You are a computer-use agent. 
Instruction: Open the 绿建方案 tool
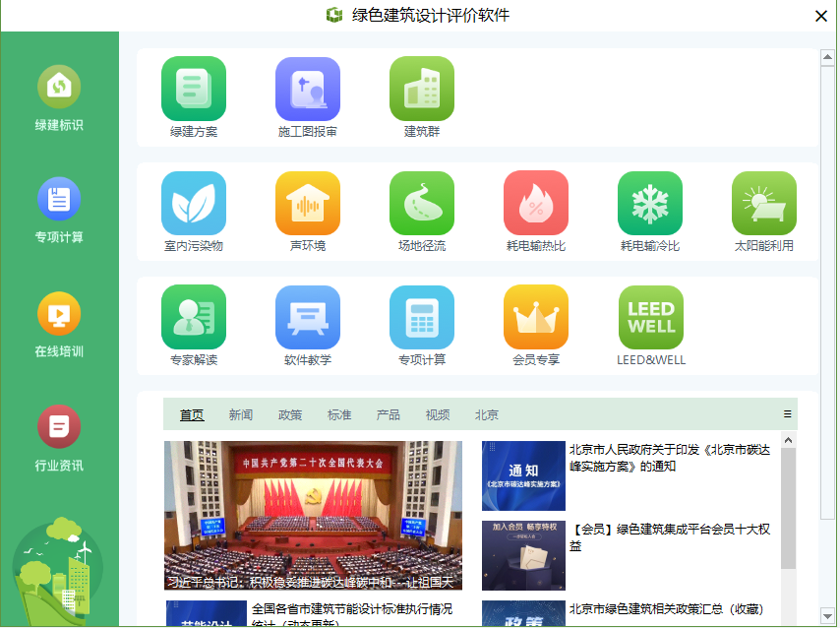193,94
